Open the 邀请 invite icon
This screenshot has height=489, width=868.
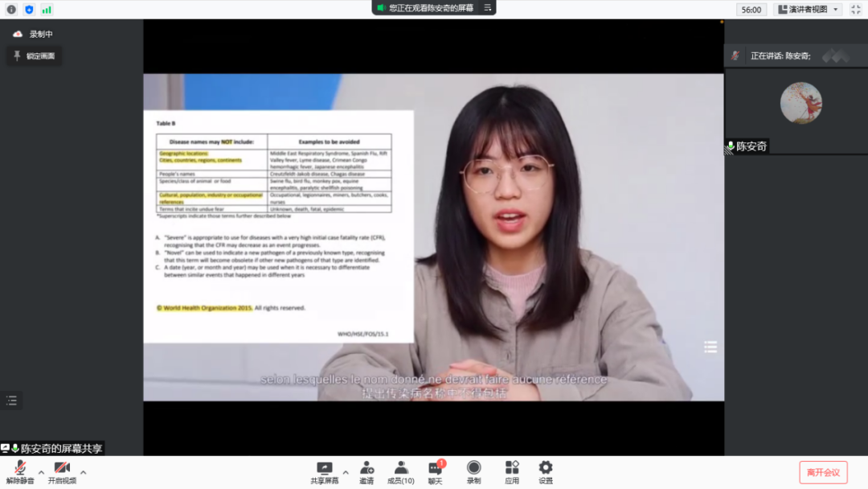click(366, 471)
